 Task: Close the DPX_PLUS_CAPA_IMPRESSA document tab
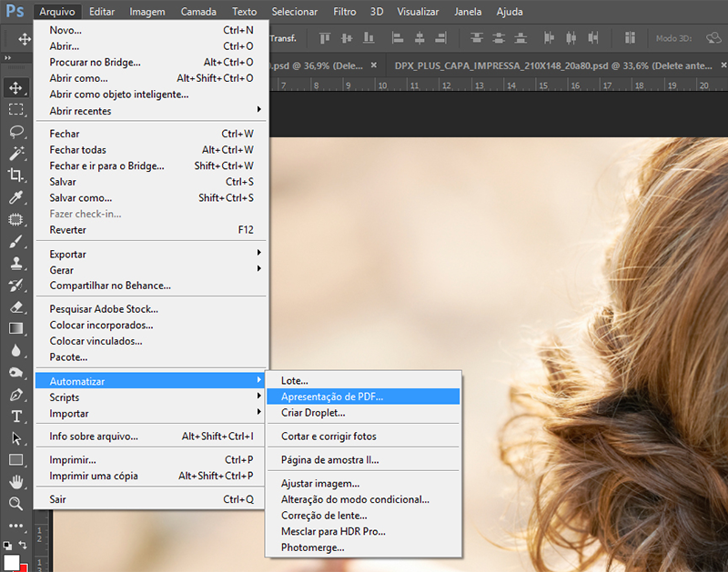(x=723, y=66)
